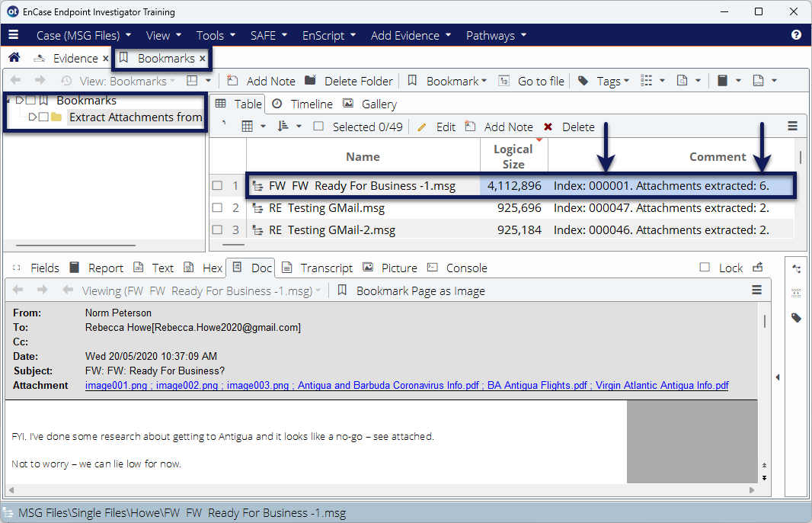
Task: Click the back arrow in Bookmarks toolbar
Action: coord(15,80)
